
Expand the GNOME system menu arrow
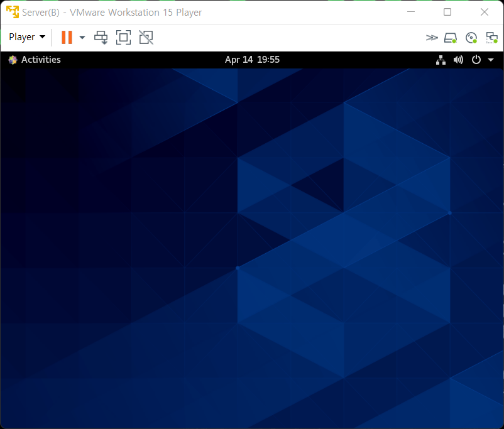(491, 60)
